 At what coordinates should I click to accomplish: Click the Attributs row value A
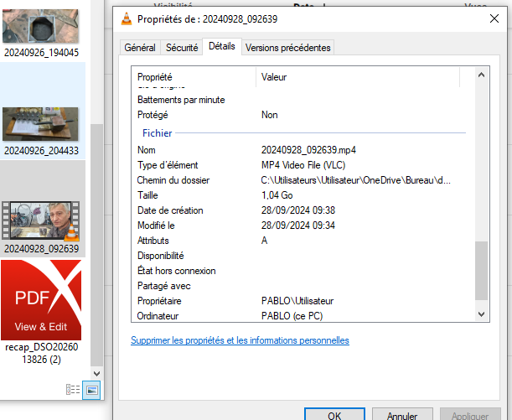[264, 241]
